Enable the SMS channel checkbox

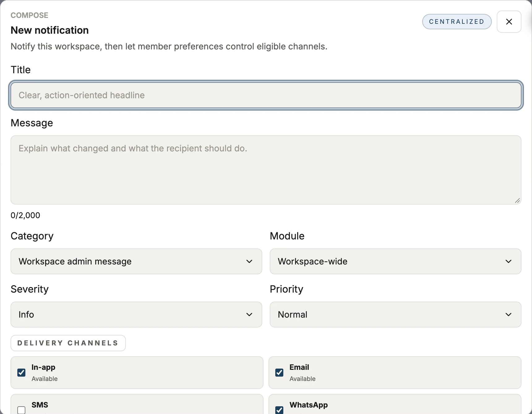pos(21,410)
